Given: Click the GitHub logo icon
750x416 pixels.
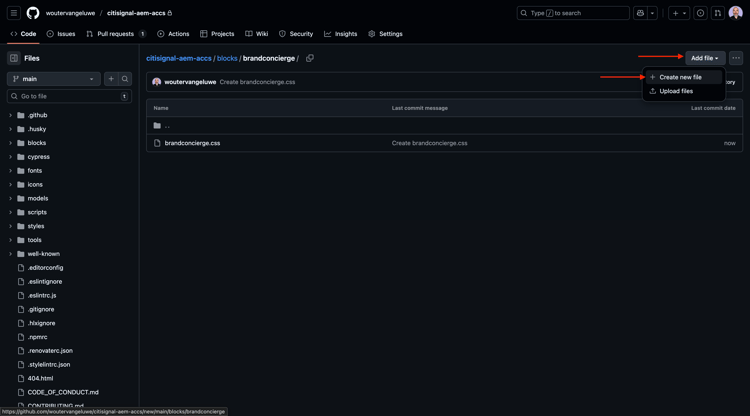Looking at the screenshot, I should 33,13.
